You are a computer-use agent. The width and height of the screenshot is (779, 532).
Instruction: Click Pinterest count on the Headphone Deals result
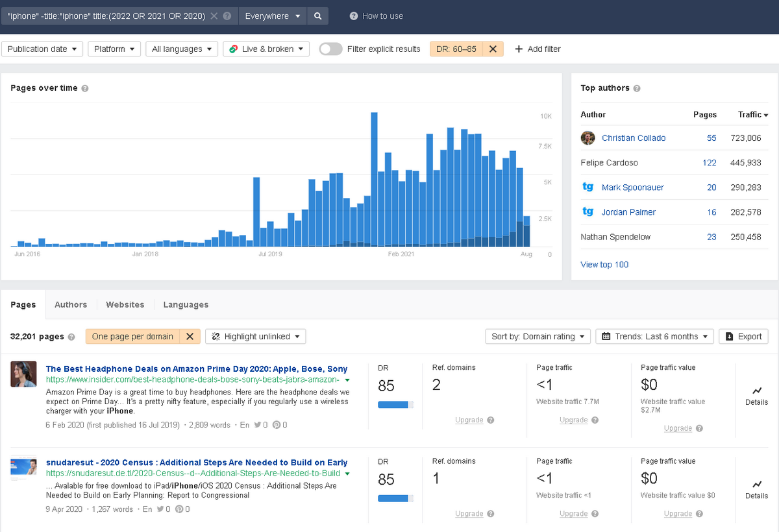click(x=280, y=425)
